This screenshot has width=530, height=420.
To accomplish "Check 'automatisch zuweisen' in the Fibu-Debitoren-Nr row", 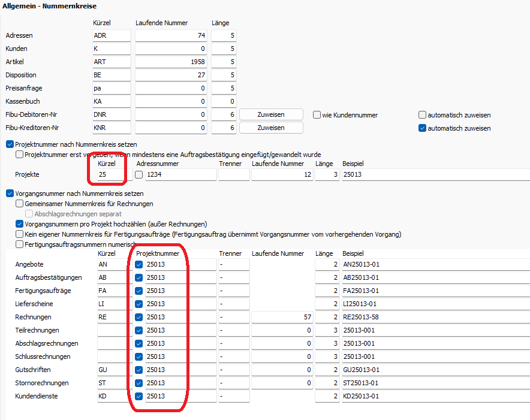I will [x=422, y=115].
